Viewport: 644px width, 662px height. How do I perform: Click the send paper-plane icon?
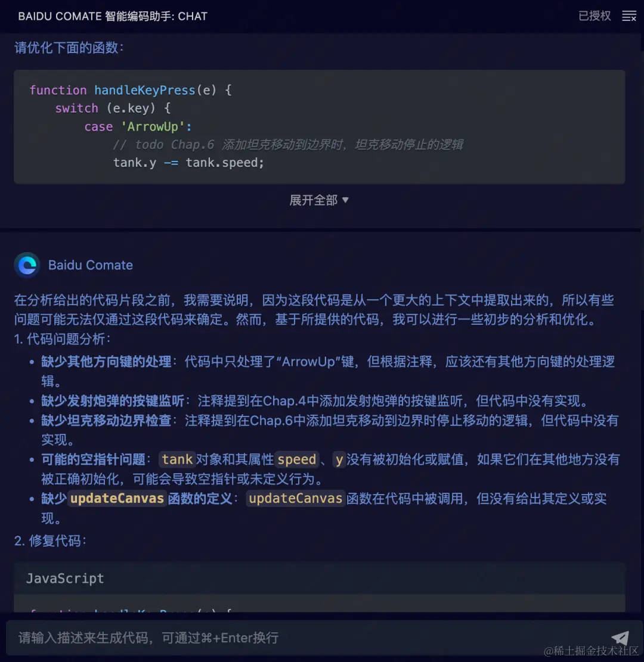[x=621, y=637]
